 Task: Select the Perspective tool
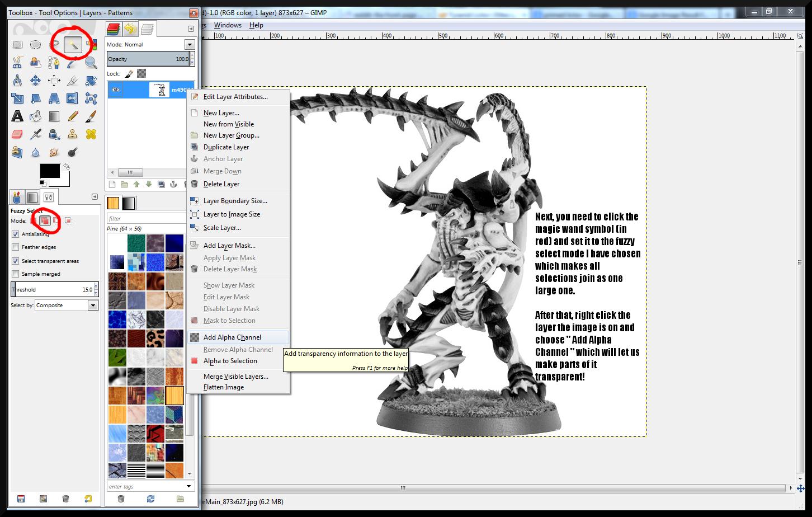coord(54,98)
